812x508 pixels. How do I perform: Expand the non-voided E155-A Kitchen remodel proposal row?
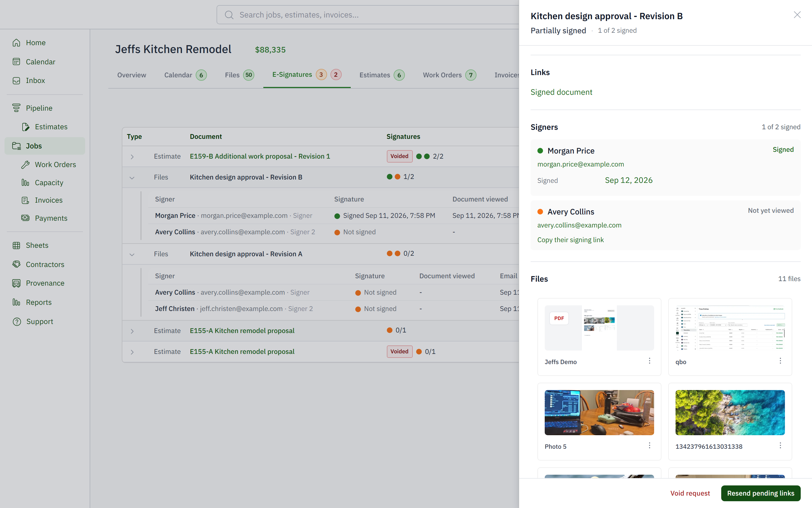132,331
